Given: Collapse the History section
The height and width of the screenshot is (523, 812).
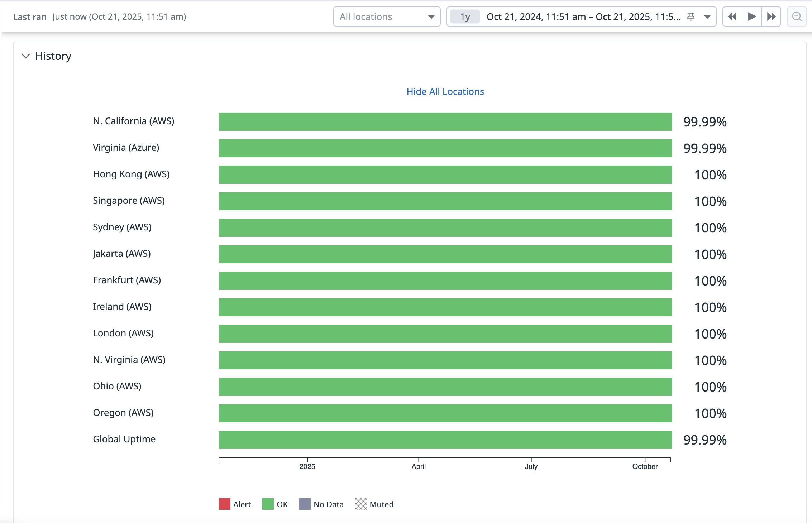Looking at the screenshot, I should point(25,56).
